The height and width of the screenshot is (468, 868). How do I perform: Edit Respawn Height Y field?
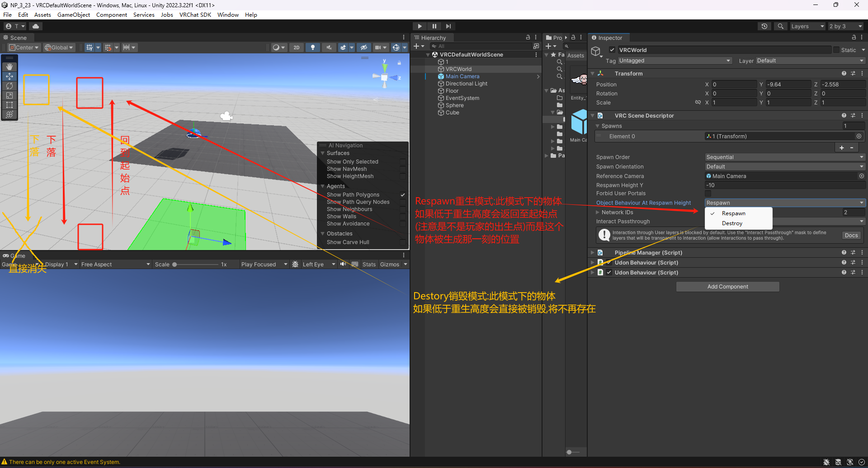[785, 185]
